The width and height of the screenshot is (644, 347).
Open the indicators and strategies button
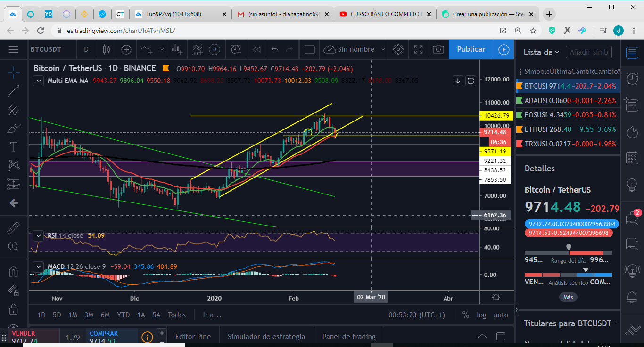click(147, 49)
